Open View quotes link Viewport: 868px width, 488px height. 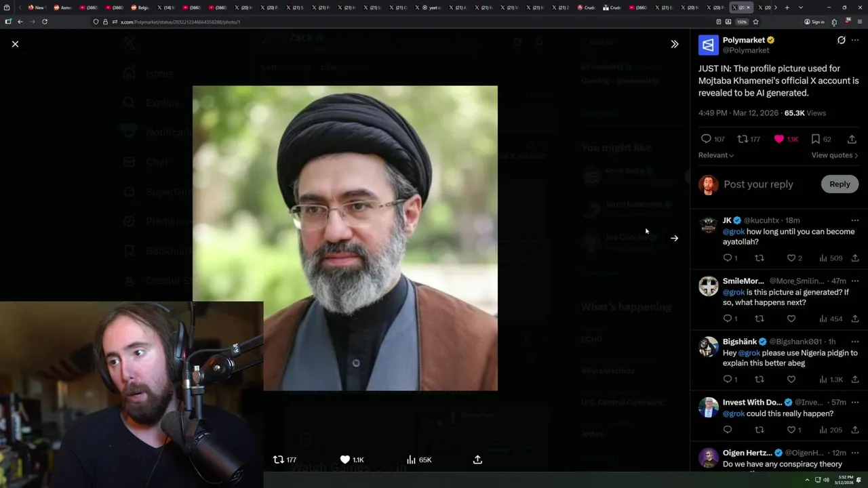835,155
